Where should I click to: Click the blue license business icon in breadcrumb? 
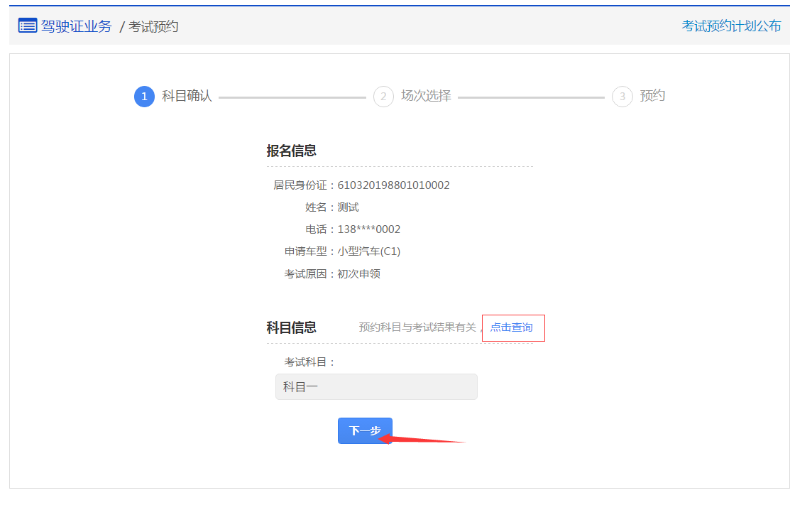[26, 26]
